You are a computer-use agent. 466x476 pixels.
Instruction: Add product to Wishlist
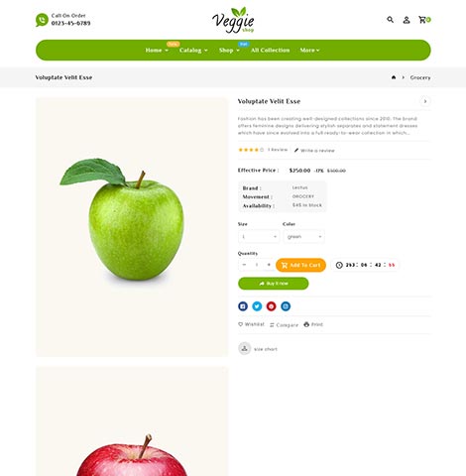click(251, 324)
